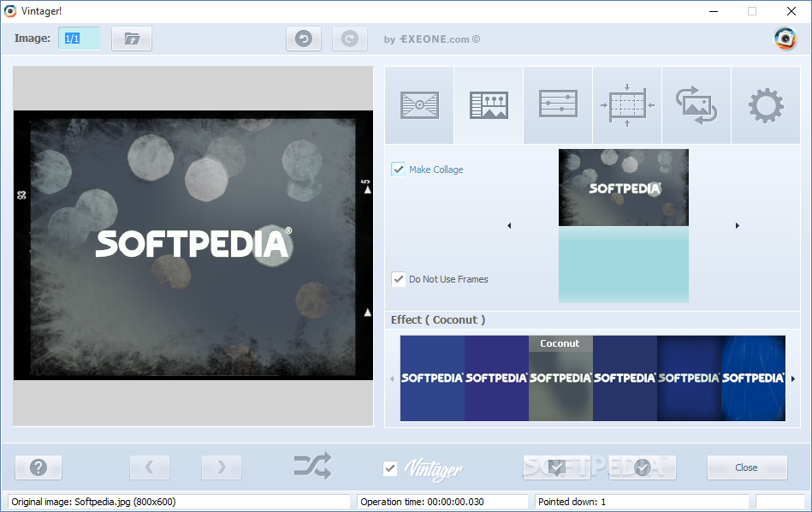Click the Vintager script logo text
This screenshot has height=512, width=812.
(434, 469)
